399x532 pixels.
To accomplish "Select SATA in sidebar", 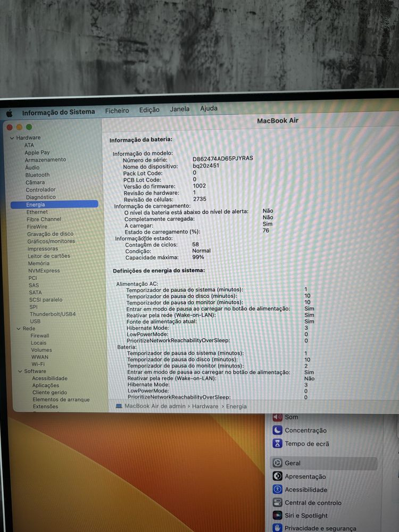I will point(35,293).
